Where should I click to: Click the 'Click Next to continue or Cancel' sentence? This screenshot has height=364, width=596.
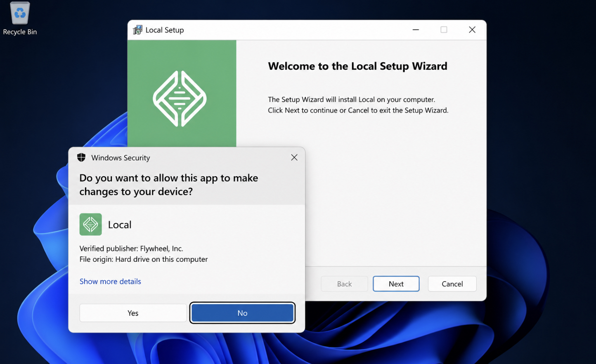pos(358,110)
